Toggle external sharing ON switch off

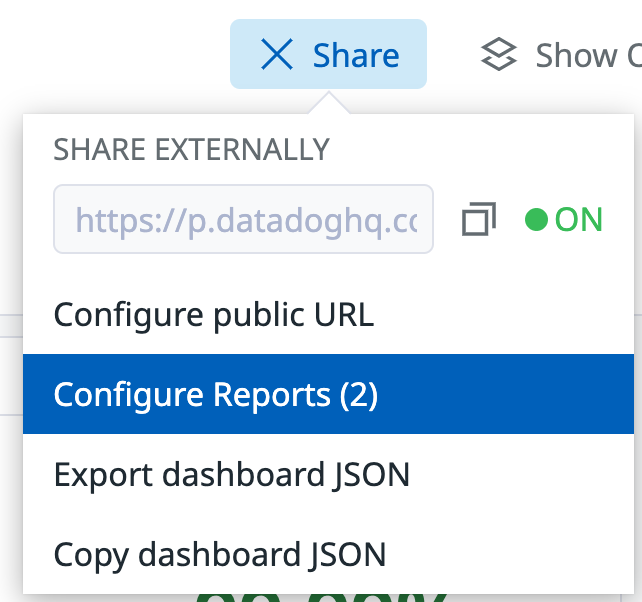(564, 219)
